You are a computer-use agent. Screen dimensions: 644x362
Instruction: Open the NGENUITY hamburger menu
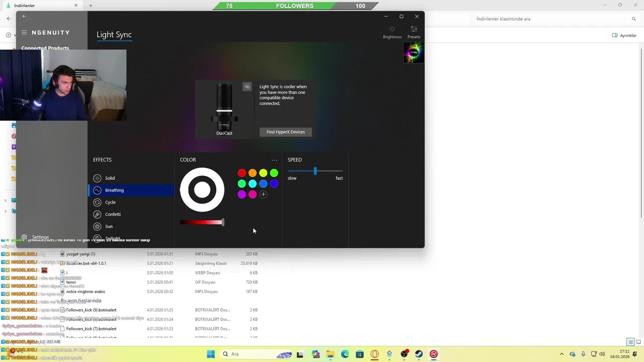[x=24, y=32]
